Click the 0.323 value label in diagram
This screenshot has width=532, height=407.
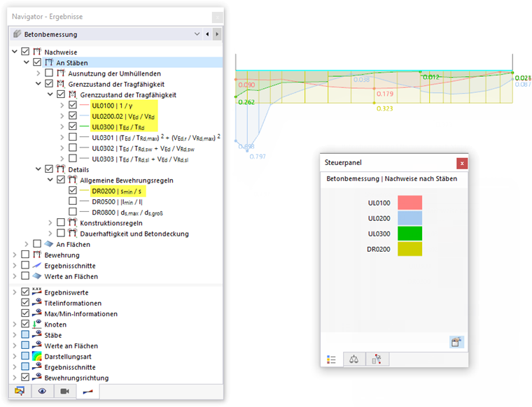click(x=385, y=108)
